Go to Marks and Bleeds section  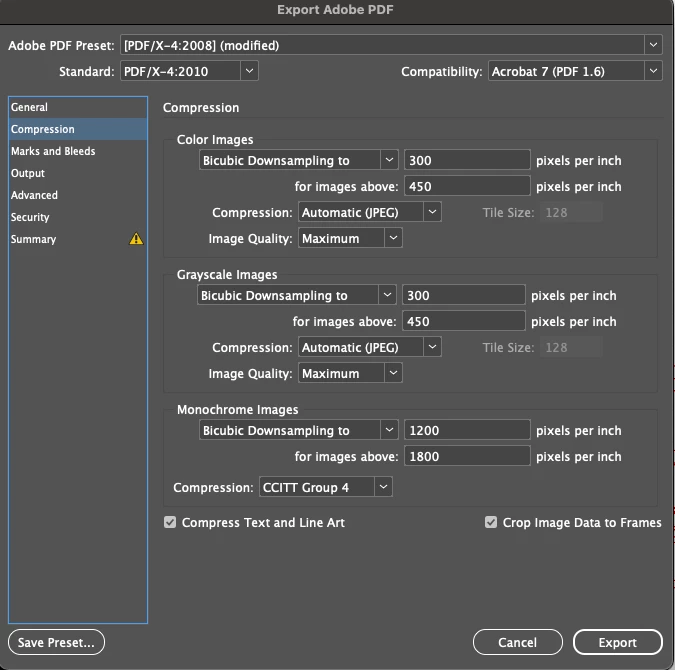click(78, 151)
